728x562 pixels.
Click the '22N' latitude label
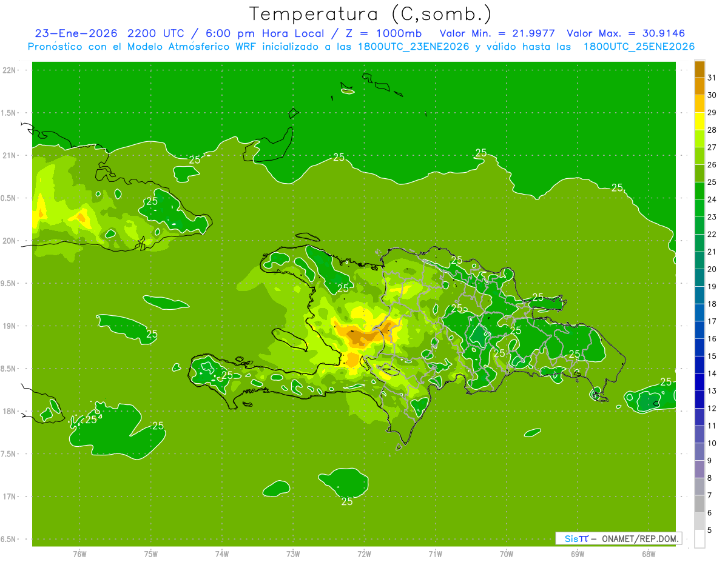tap(10, 70)
